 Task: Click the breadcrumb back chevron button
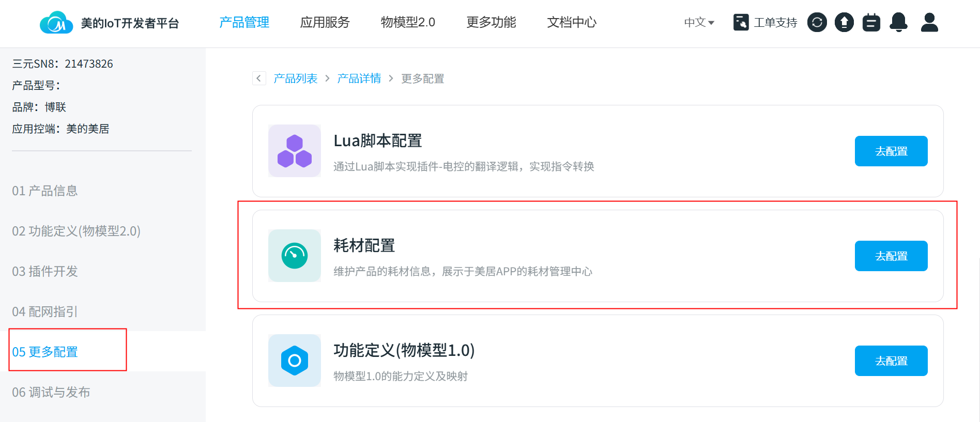259,79
